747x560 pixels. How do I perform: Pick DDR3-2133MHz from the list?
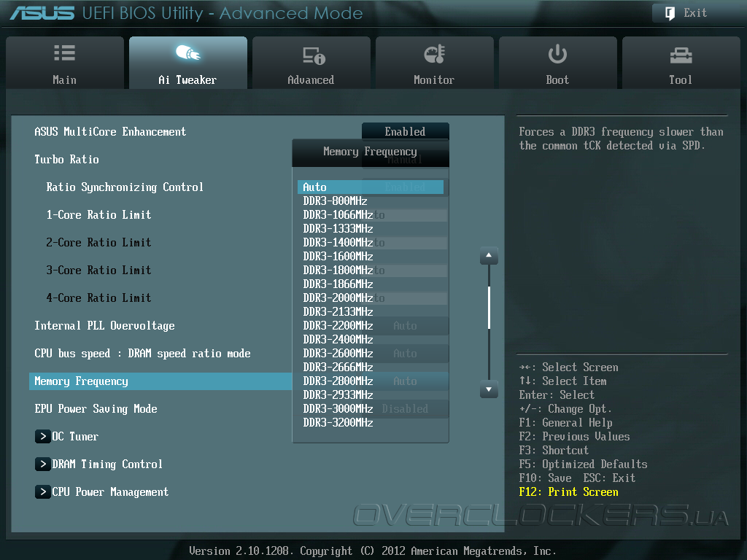coord(371,311)
